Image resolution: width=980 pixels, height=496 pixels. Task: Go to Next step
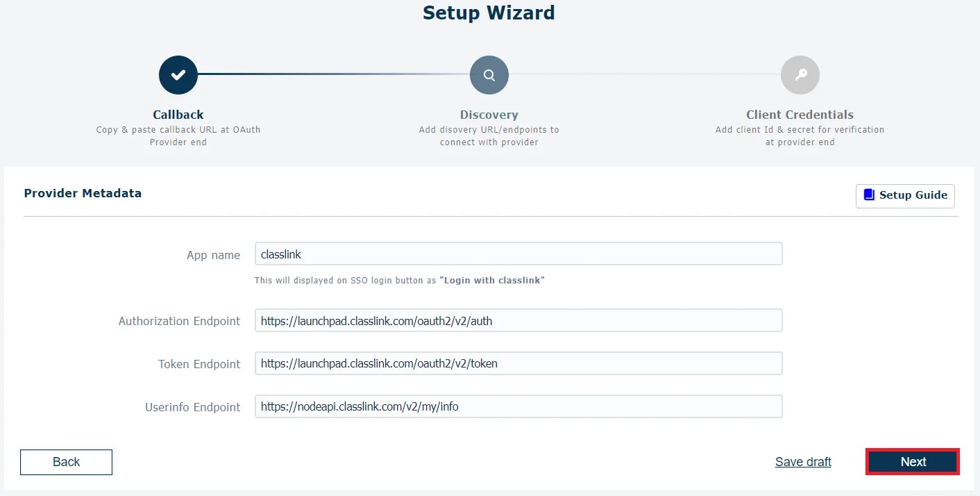point(913,462)
